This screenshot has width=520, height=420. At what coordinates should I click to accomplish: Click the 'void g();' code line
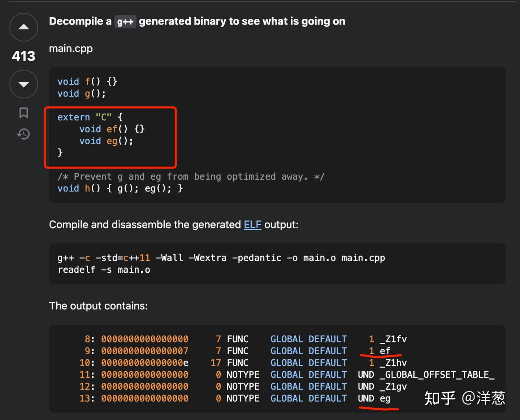(x=82, y=93)
